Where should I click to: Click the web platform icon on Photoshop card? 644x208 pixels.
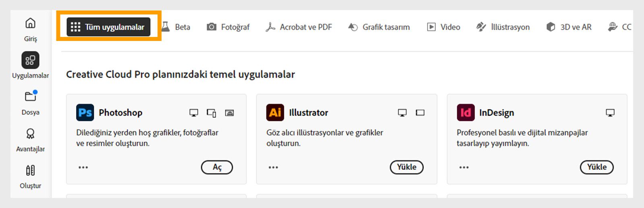[x=229, y=113]
